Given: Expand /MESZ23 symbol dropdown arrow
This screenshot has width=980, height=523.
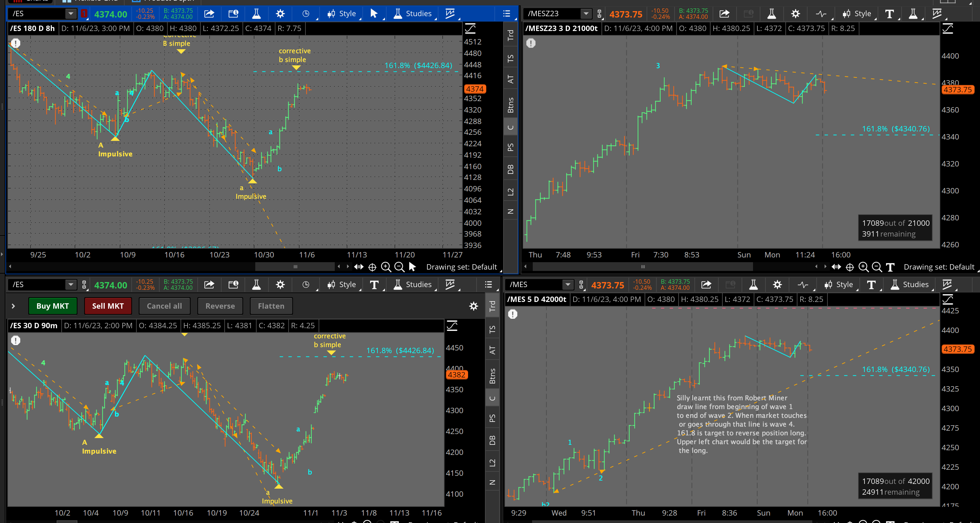Looking at the screenshot, I should 586,14.
